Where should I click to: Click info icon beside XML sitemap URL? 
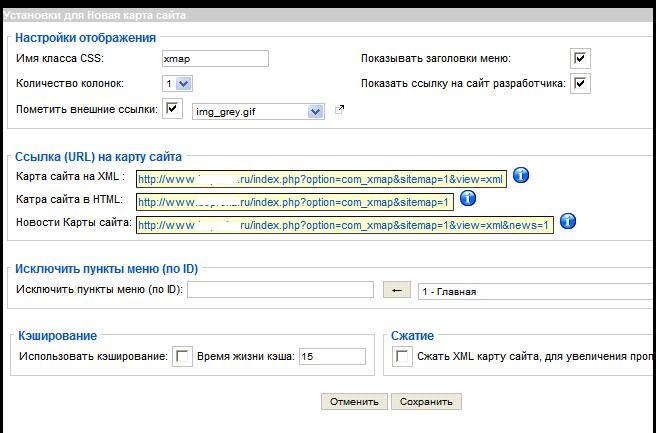coord(520,176)
